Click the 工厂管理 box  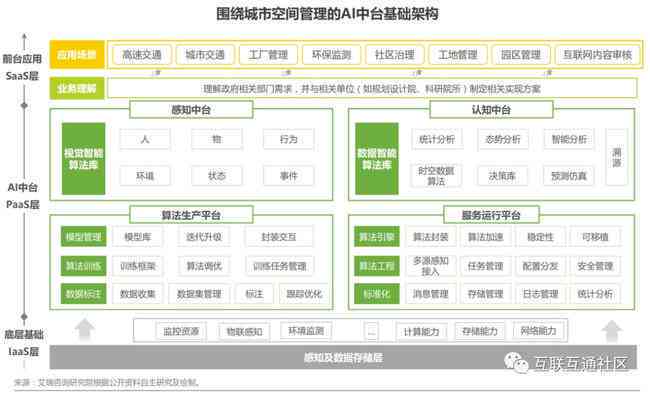[268, 55]
